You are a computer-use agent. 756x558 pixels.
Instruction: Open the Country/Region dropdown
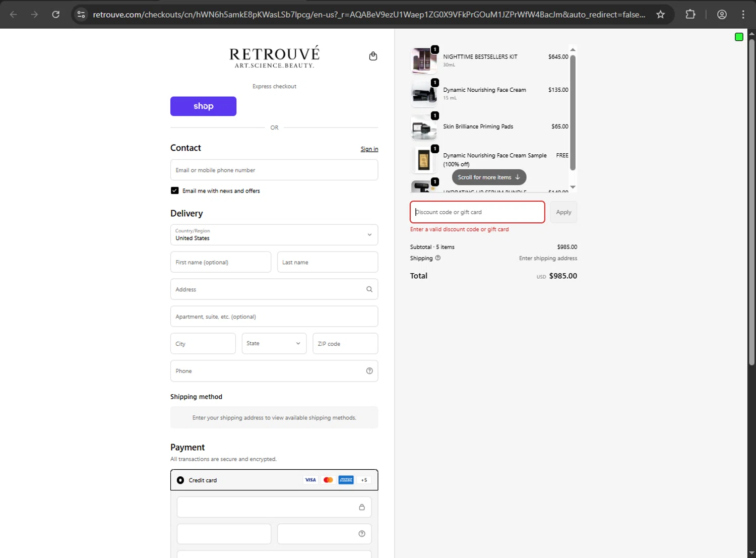[274, 235]
